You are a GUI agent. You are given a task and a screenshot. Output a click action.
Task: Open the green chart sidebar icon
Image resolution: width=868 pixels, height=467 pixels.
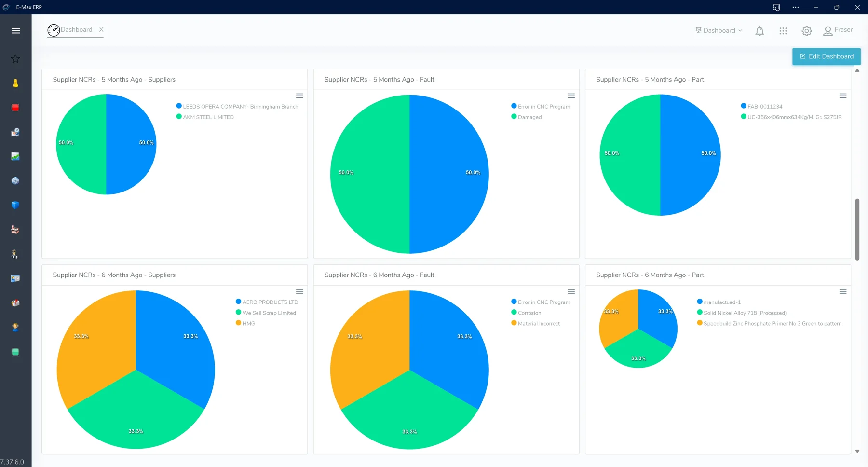[15, 156]
